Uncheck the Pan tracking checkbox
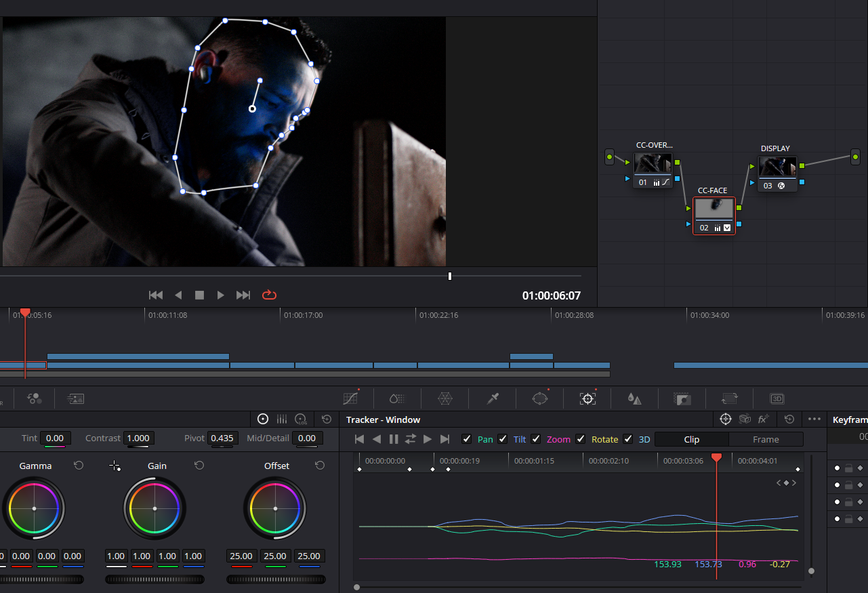The height and width of the screenshot is (593, 868). tap(466, 439)
